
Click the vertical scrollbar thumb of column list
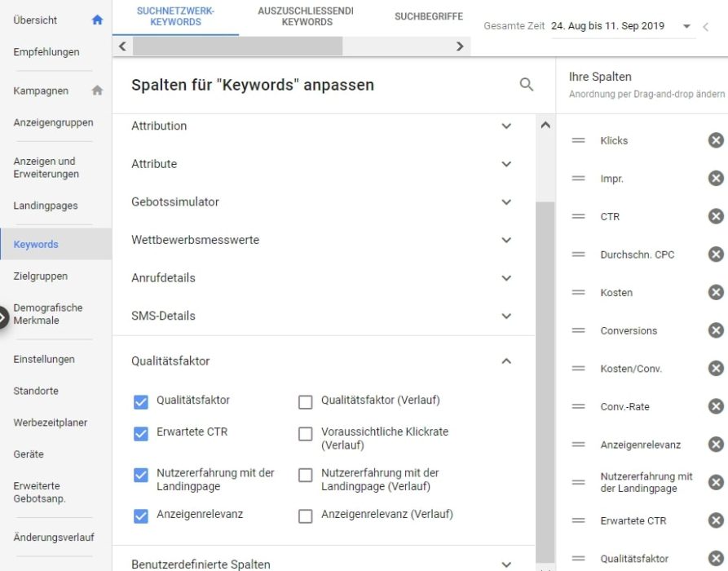545,382
